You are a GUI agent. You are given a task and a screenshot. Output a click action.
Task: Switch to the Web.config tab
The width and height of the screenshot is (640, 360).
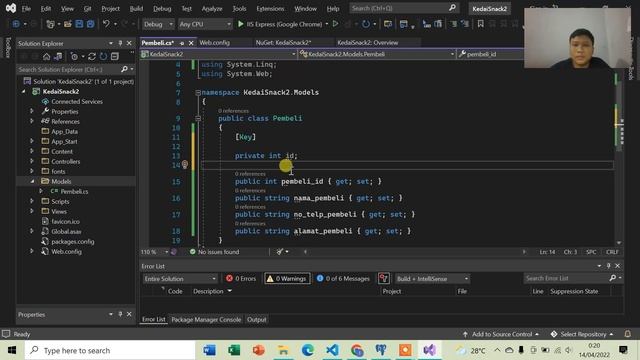[215, 42]
